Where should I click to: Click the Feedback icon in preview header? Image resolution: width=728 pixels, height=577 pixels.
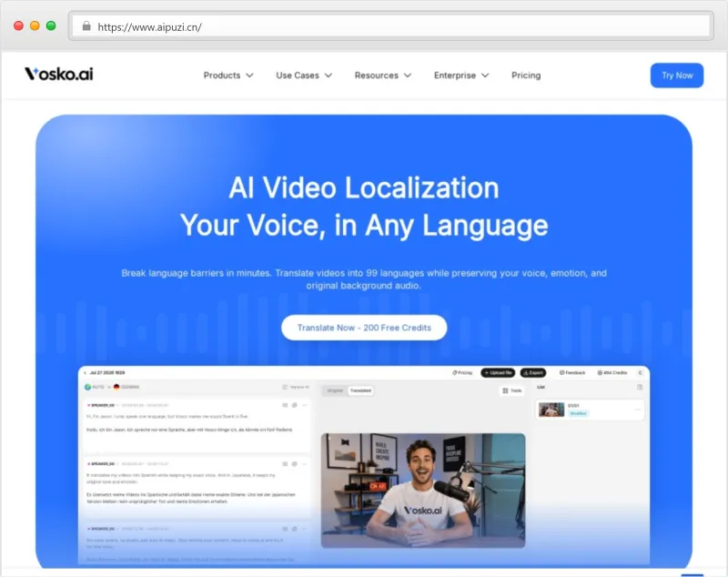(x=561, y=373)
